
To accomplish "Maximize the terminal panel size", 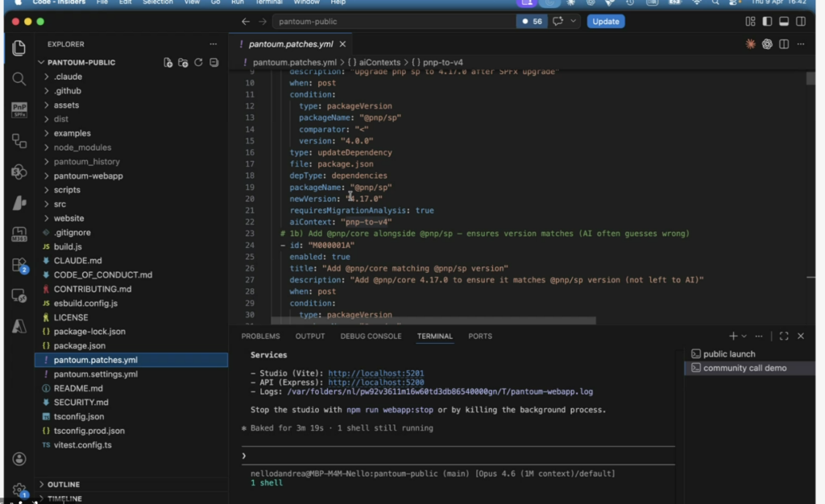I will click(783, 336).
